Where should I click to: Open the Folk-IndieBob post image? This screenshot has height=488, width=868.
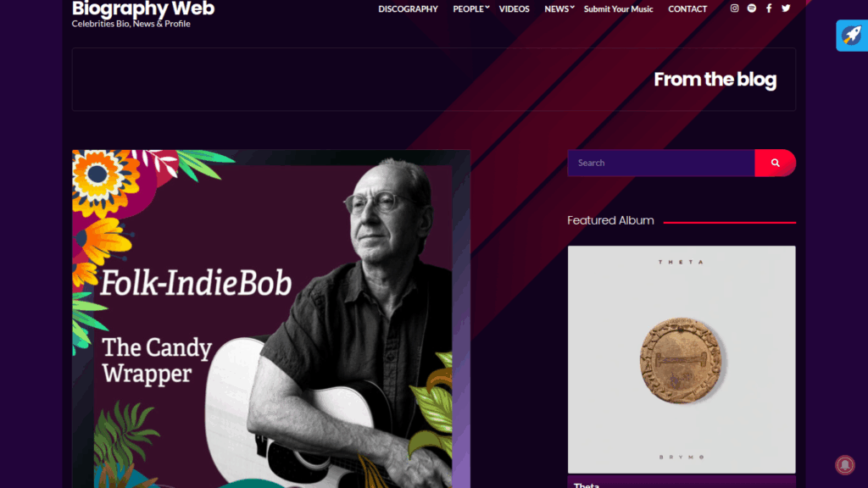(271, 319)
